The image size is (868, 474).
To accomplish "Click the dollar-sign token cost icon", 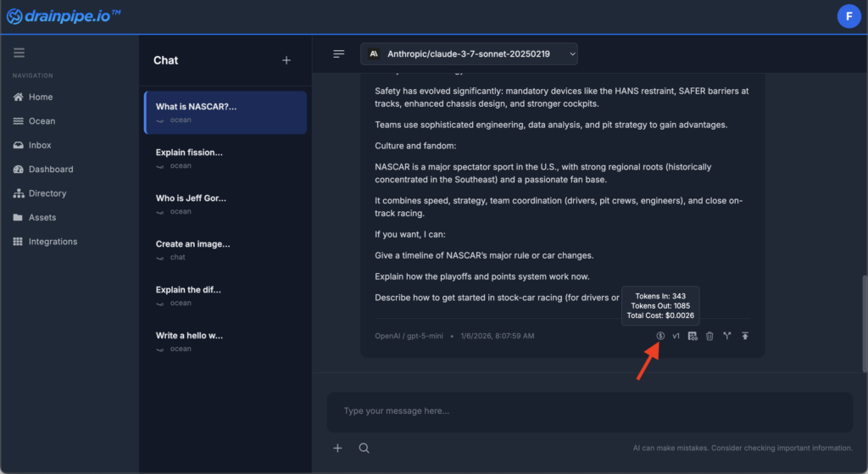I will [x=660, y=336].
